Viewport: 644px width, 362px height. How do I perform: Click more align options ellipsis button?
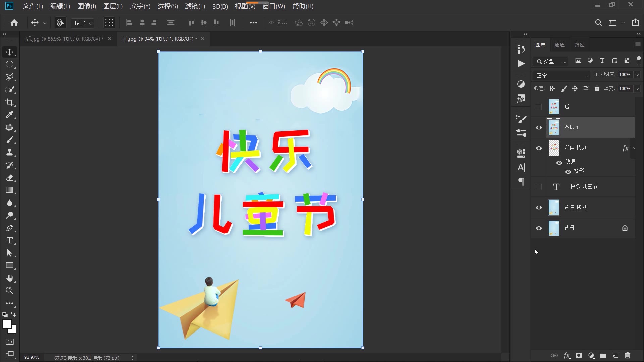click(253, 23)
